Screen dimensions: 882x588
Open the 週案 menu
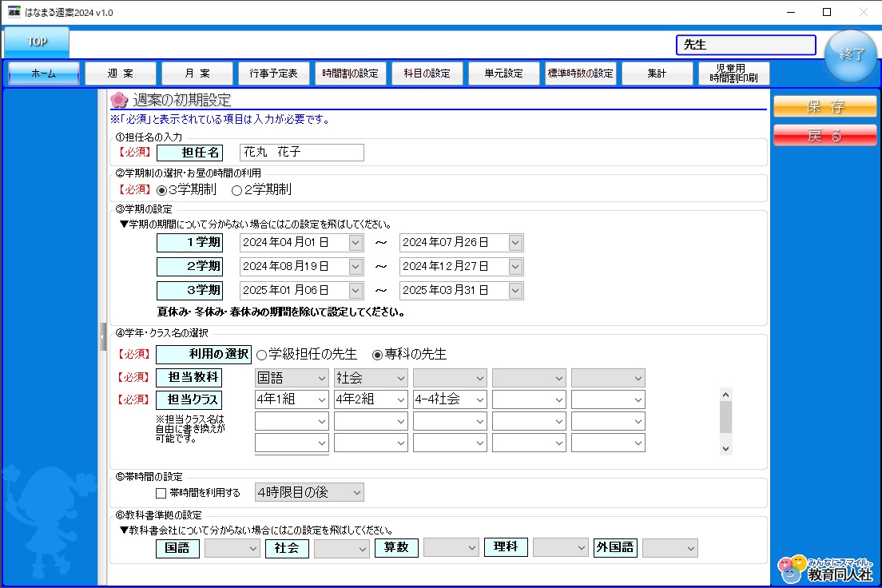121,73
